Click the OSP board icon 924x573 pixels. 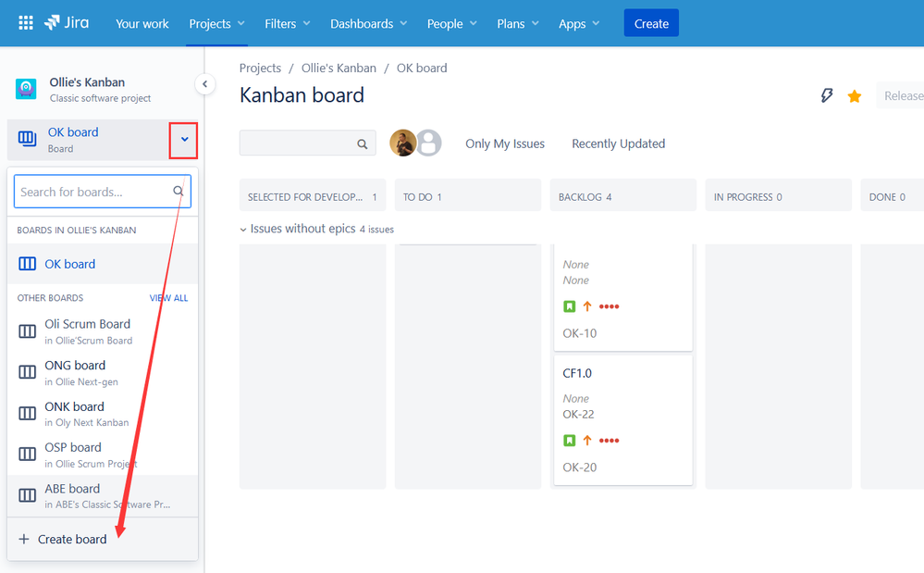(x=27, y=454)
